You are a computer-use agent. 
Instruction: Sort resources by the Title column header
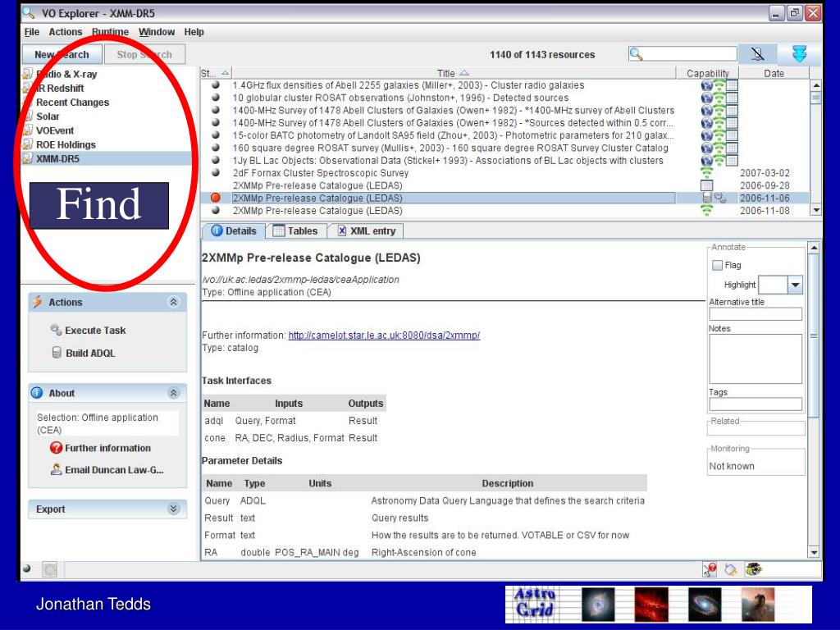tap(452, 73)
